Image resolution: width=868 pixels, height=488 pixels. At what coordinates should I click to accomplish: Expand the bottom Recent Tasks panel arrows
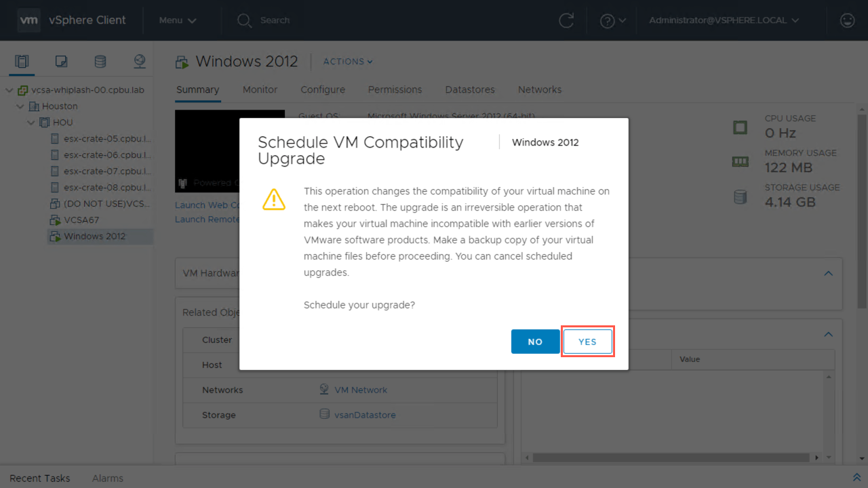[x=857, y=478]
